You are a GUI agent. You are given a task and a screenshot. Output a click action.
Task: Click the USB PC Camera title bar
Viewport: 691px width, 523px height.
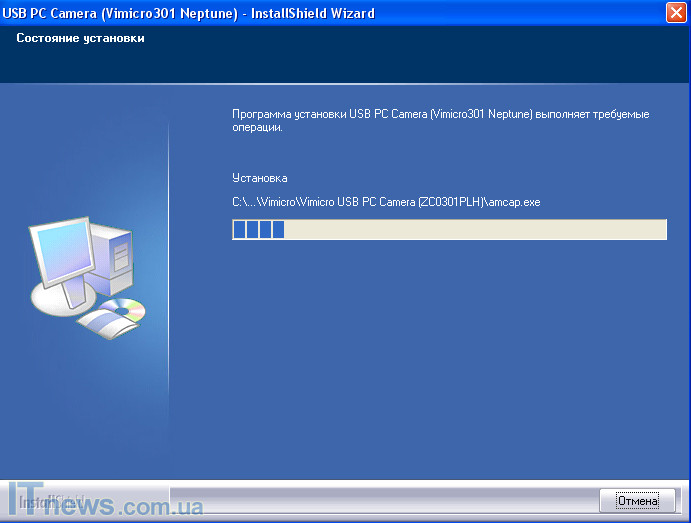tap(190, 13)
